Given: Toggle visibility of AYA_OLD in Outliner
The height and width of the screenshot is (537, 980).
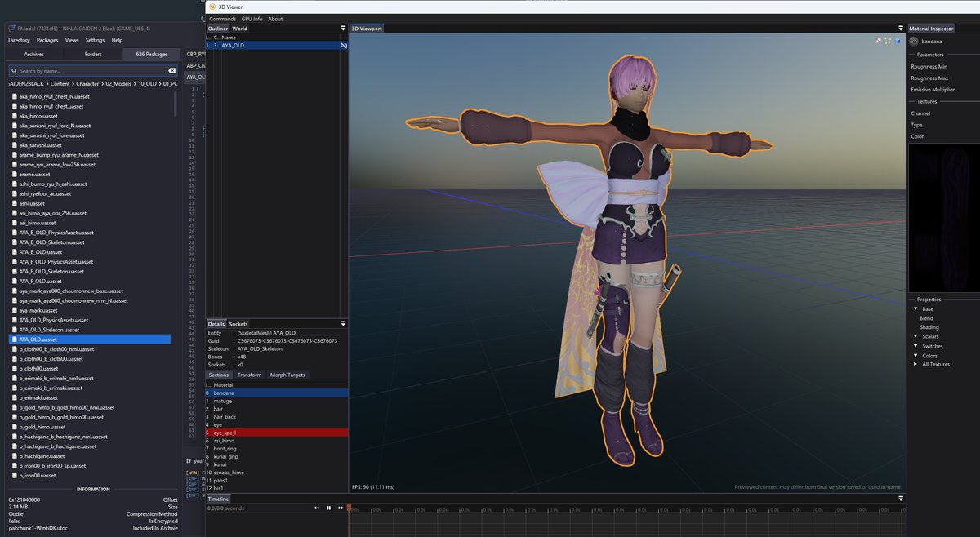Looking at the screenshot, I should 344,46.
